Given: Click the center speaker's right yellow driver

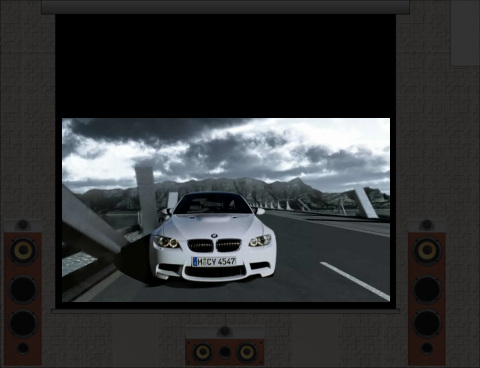Looking at the screenshot, I should (x=247, y=352).
